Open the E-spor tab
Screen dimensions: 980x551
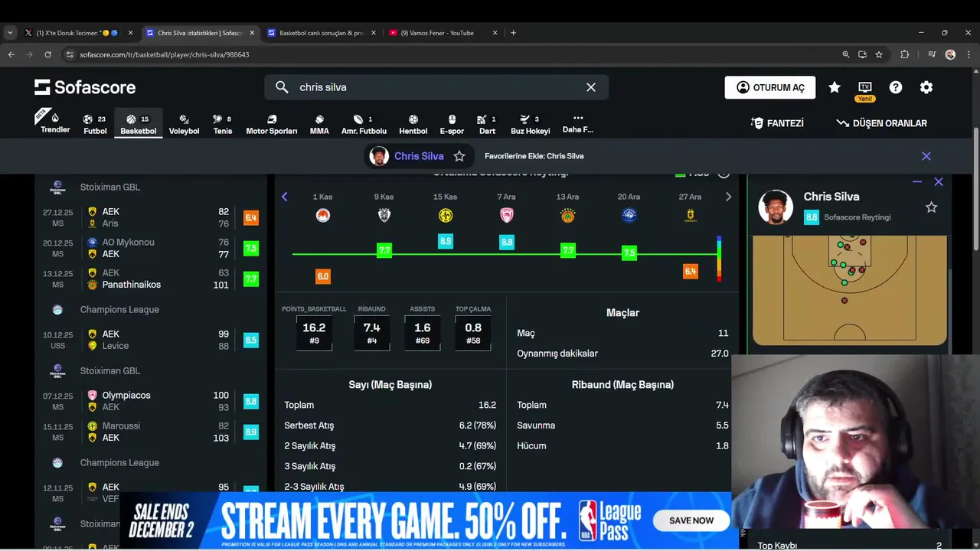tap(452, 124)
